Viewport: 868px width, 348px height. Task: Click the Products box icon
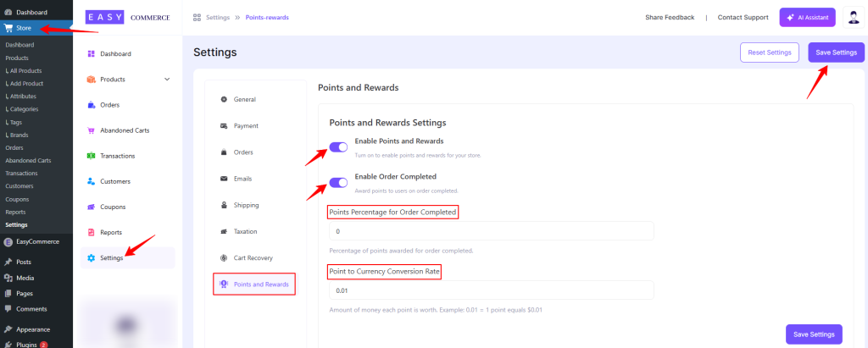(92, 79)
